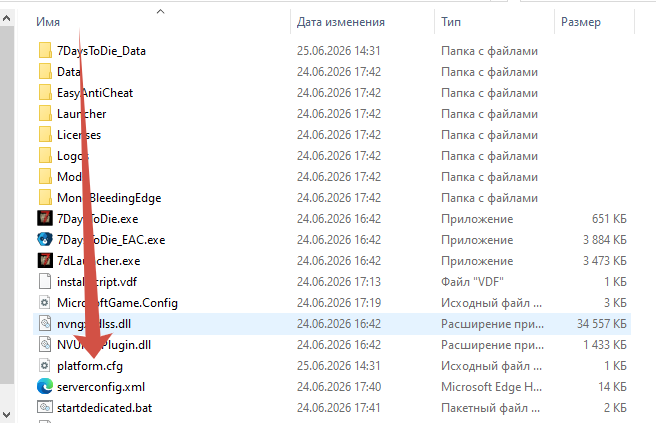Click the 7dLauncher.exe application icon
The width and height of the screenshot is (656, 441).
(45, 260)
